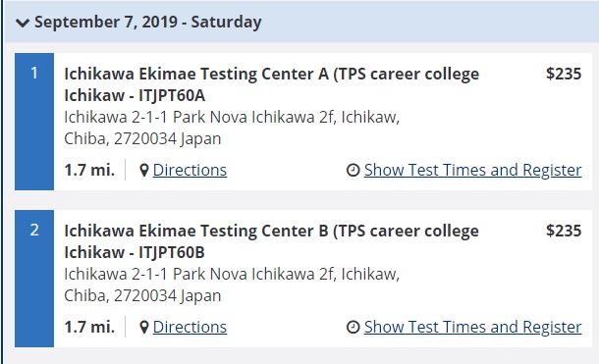The image size is (599, 364).
Task: Click the Center A address text
Action: [232, 128]
